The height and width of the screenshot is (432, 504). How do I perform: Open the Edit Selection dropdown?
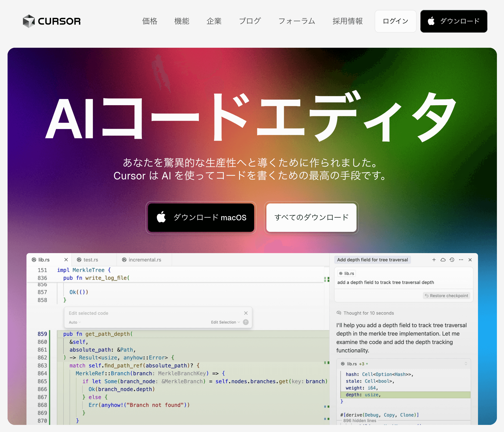(x=225, y=322)
